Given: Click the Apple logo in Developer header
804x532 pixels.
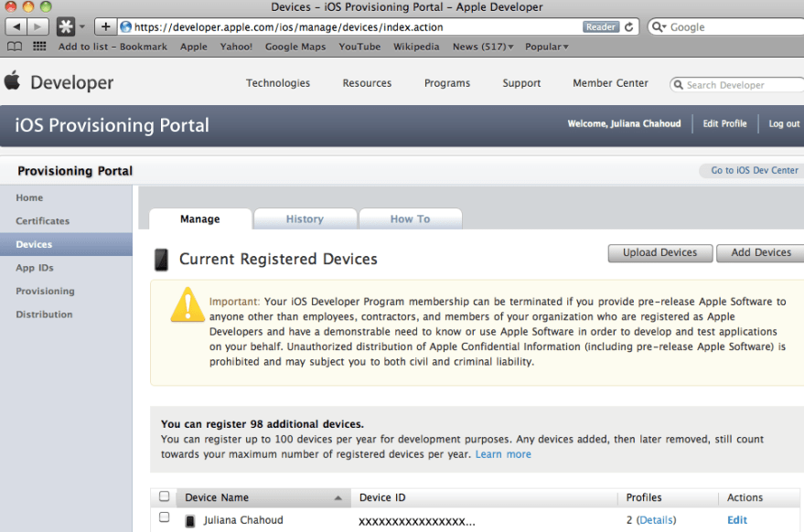Looking at the screenshot, I should (12, 81).
